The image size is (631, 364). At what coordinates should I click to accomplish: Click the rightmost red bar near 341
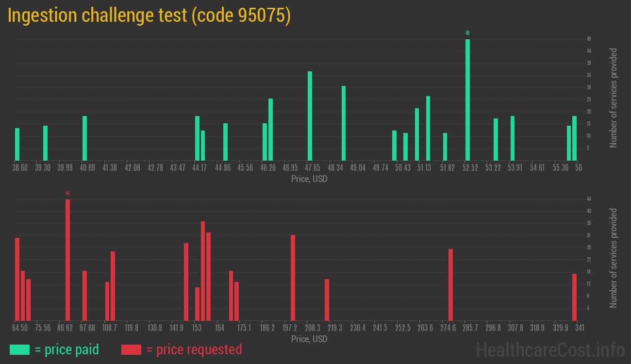tap(575, 296)
